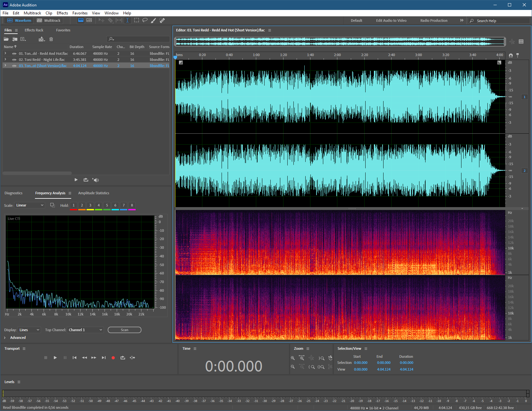The width and height of the screenshot is (532, 411).
Task: Delete selected file with trash icon
Action: (x=51, y=39)
